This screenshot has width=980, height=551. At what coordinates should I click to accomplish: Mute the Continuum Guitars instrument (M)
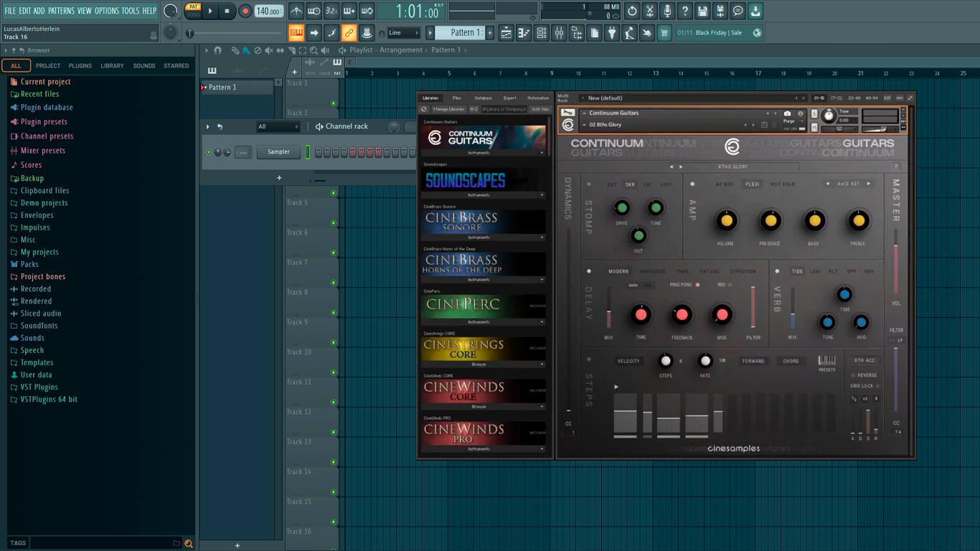(814, 127)
